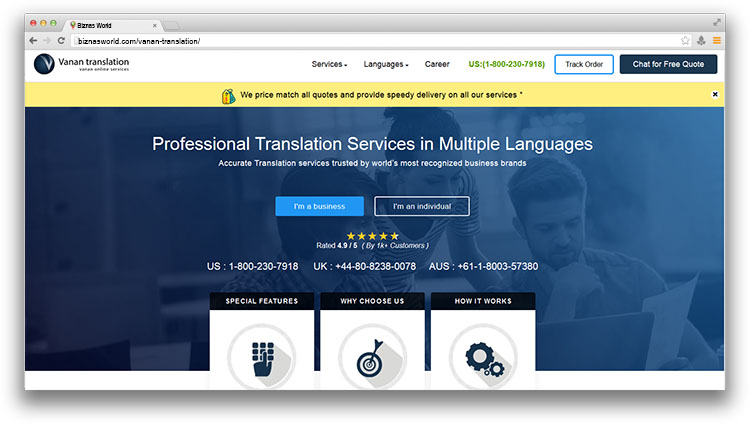Click the green window zoom button

click(53, 23)
